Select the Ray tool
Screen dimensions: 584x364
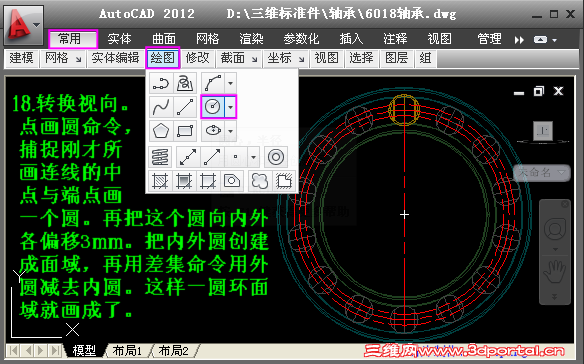click(x=212, y=157)
